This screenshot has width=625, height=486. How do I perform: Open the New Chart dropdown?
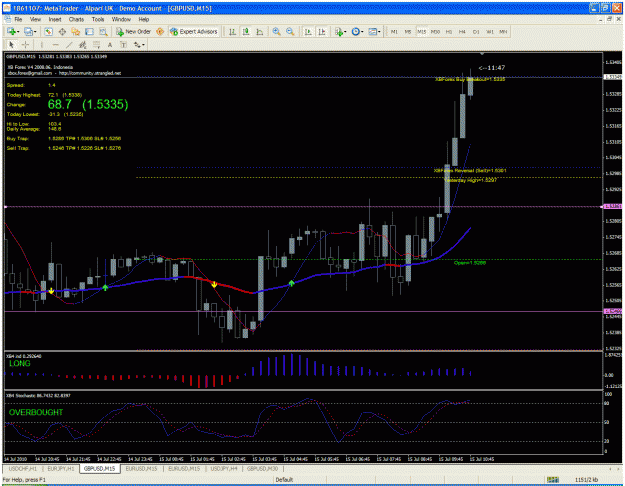pyautogui.click(x=13, y=31)
